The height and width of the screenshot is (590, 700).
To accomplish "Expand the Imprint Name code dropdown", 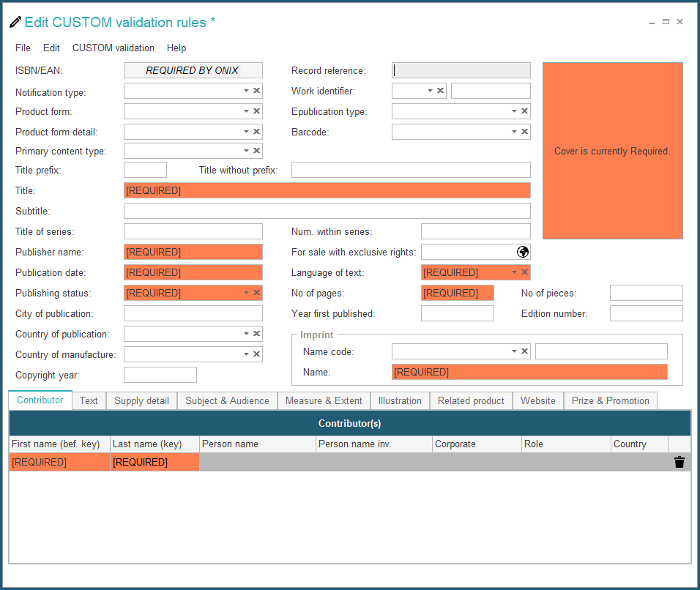I will (x=514, y=351).
